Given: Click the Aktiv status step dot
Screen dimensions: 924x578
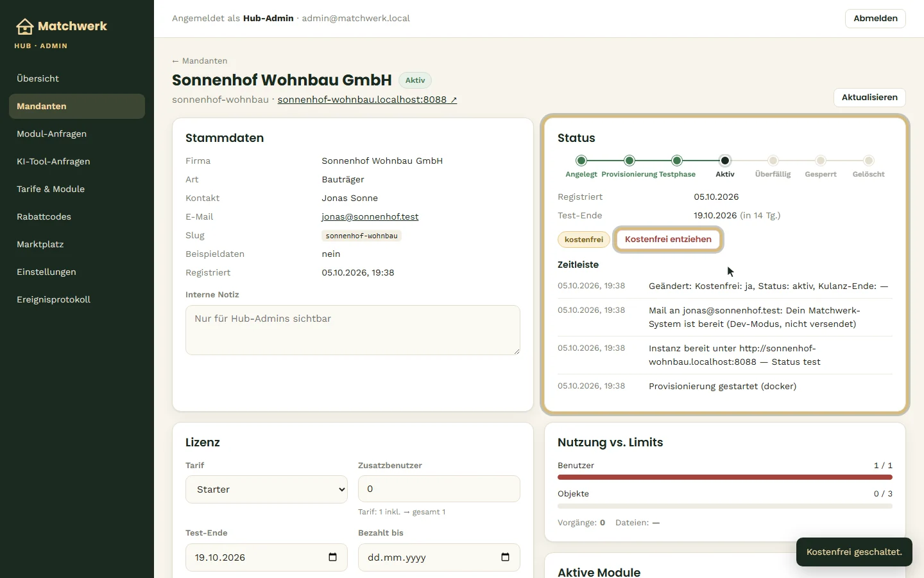Looking at the screenshot, I should 725,161.
